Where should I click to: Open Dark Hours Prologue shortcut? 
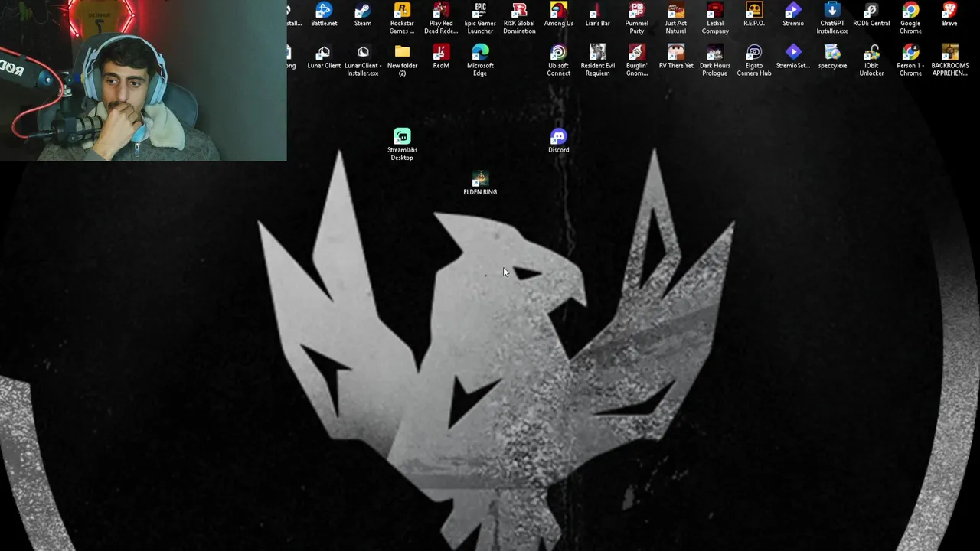(714, 60)
